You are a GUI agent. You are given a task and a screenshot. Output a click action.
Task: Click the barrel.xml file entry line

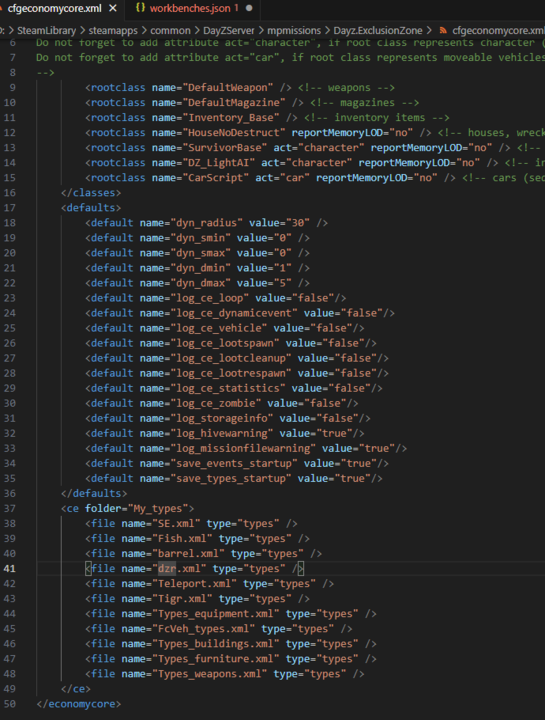[x=203, y=554]
